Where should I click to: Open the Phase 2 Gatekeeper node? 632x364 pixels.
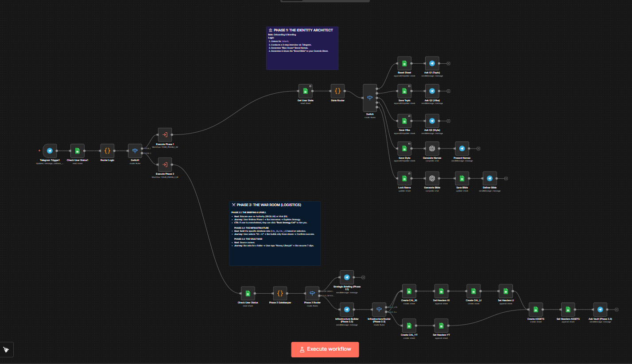pos(280,293)
